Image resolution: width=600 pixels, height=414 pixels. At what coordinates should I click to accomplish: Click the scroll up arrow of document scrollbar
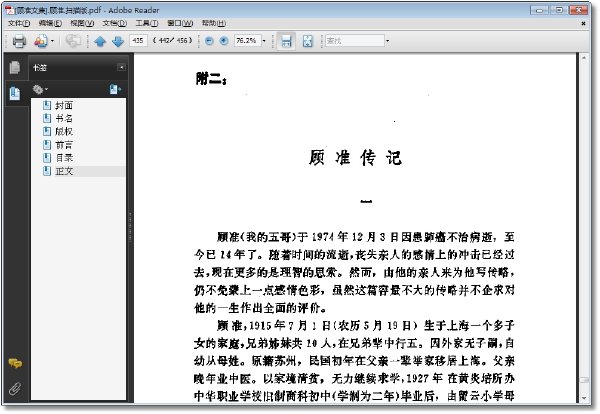pos(584,58)
